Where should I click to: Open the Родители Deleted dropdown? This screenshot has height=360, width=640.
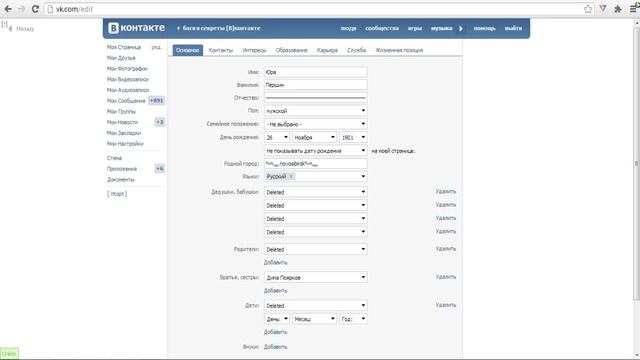(x=316, y=249)
